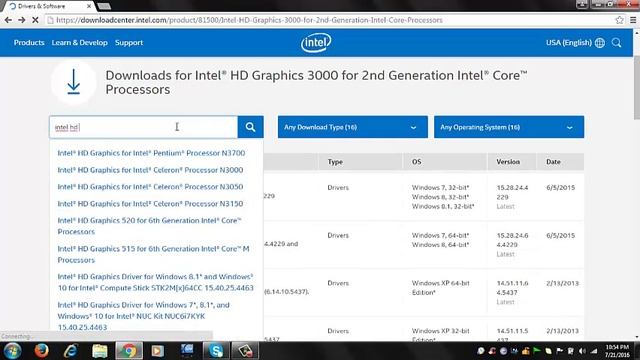Open Internet Explorer from the taskbar
The image size is (640, 360).
(70, 351)
